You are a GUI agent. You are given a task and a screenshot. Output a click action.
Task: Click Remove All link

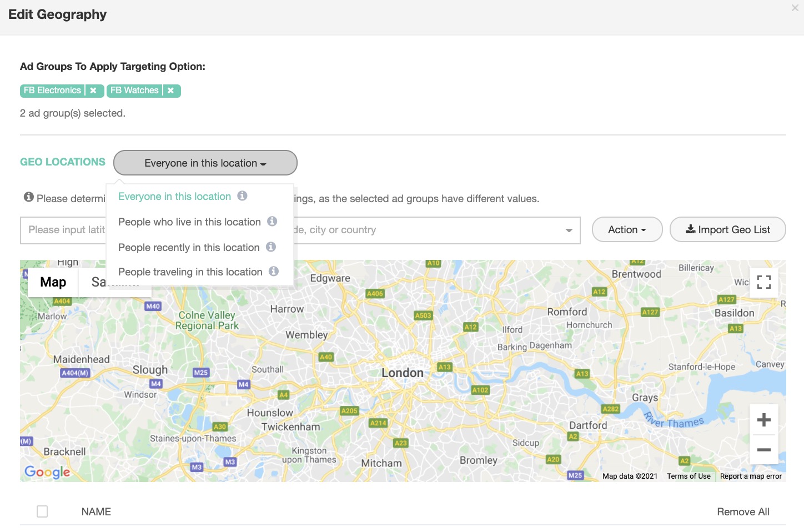click(x=743, y=512)
